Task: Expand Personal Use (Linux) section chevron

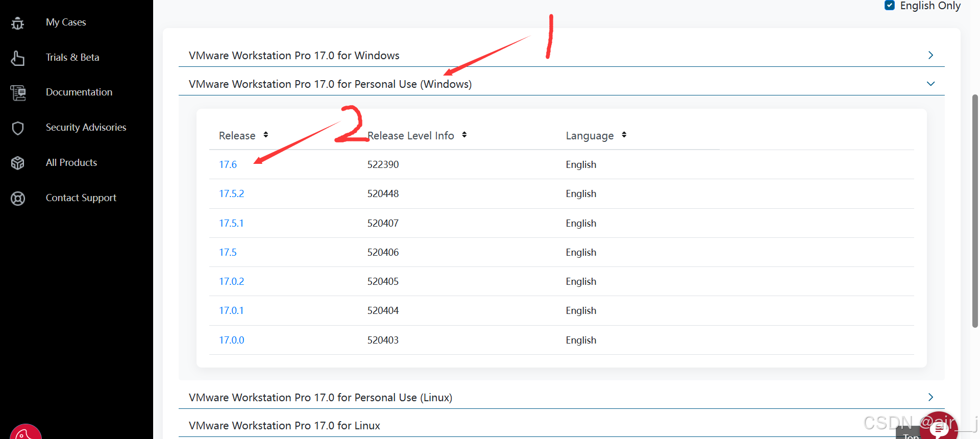Action: (x=930, y=397)
